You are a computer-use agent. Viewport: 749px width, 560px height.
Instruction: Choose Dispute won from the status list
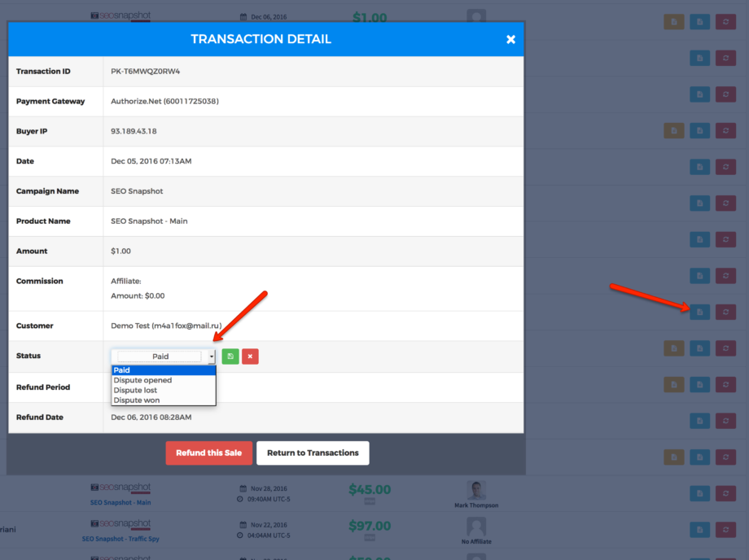164,400
